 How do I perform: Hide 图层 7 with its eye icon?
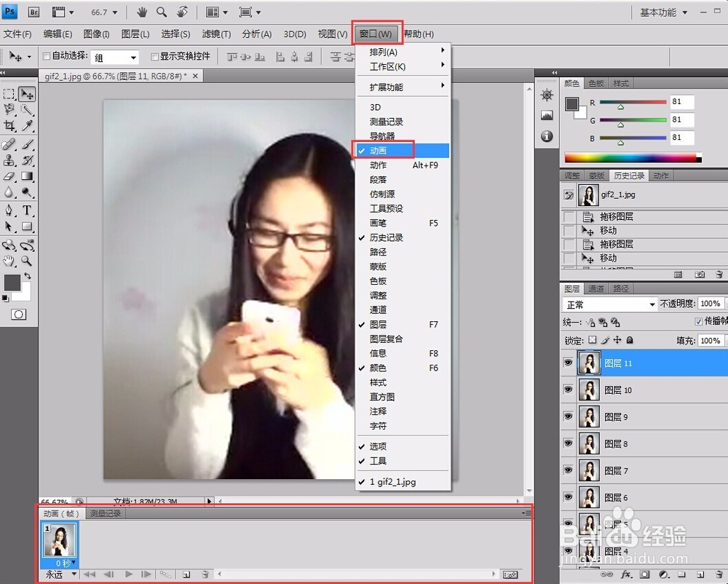(569, 470)
